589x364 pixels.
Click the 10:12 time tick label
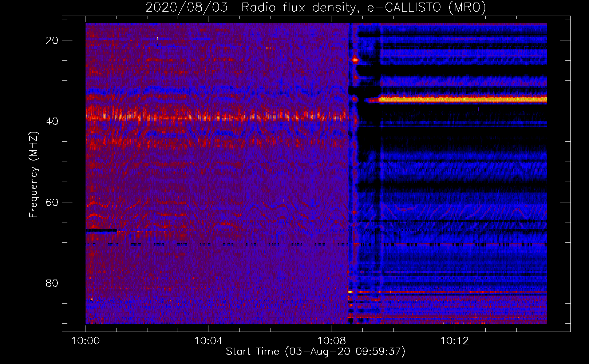click(455, 341)
